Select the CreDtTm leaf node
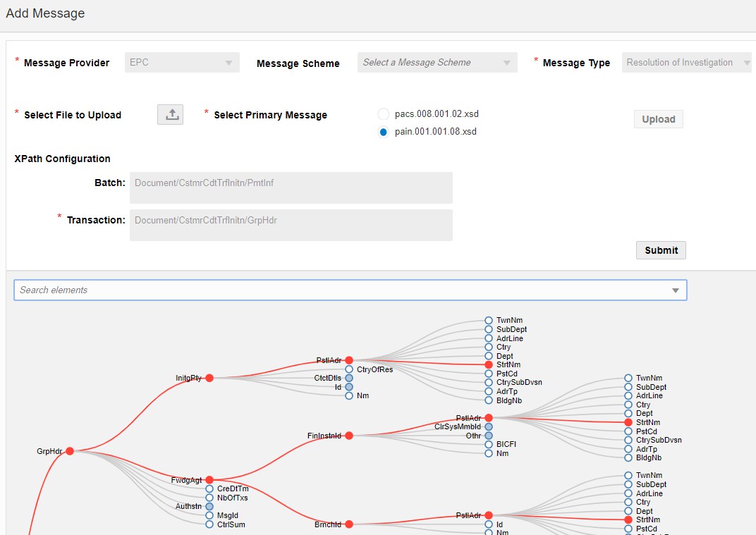 pos(209,488)
